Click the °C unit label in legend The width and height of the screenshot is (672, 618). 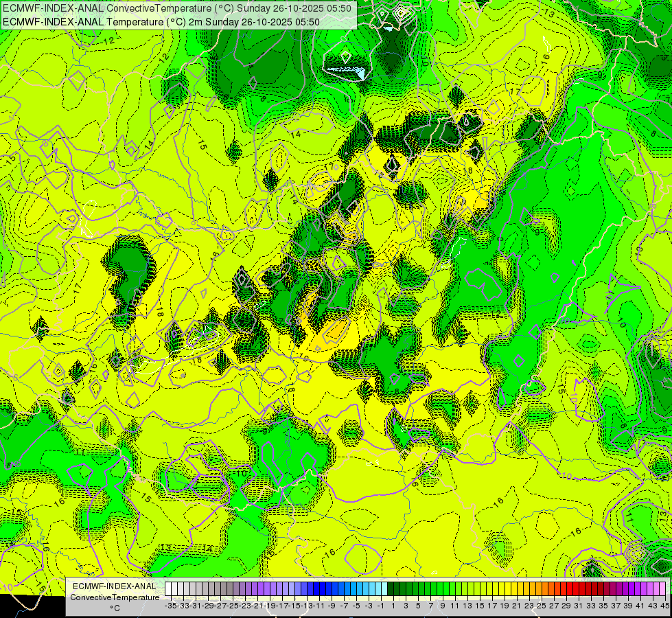(115, 608)
